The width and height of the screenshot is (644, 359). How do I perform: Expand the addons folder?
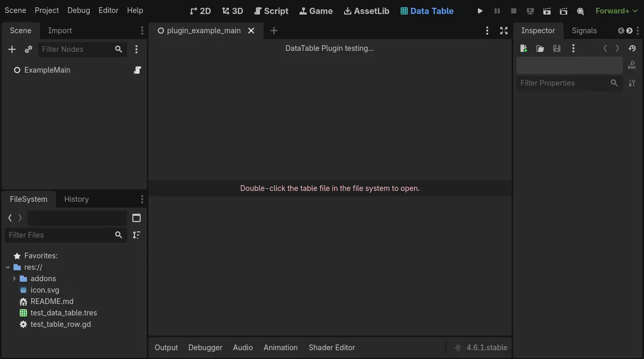tap(15, 279)
